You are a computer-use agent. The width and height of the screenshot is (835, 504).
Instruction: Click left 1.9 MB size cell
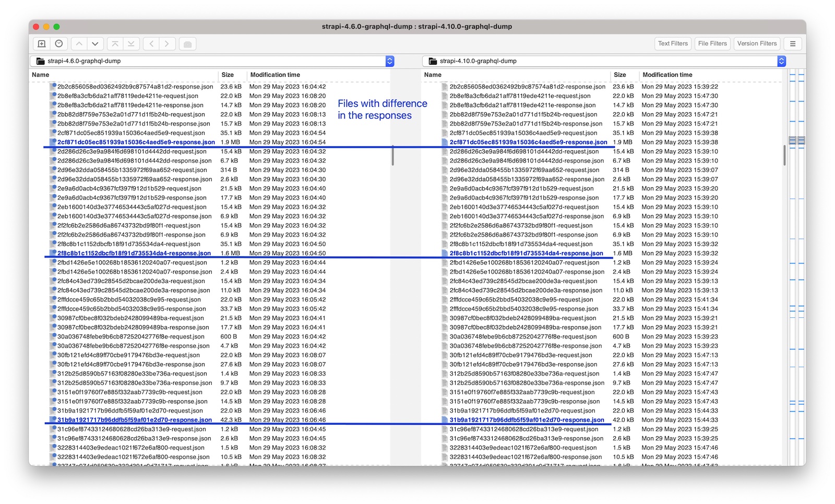point(230,142)
